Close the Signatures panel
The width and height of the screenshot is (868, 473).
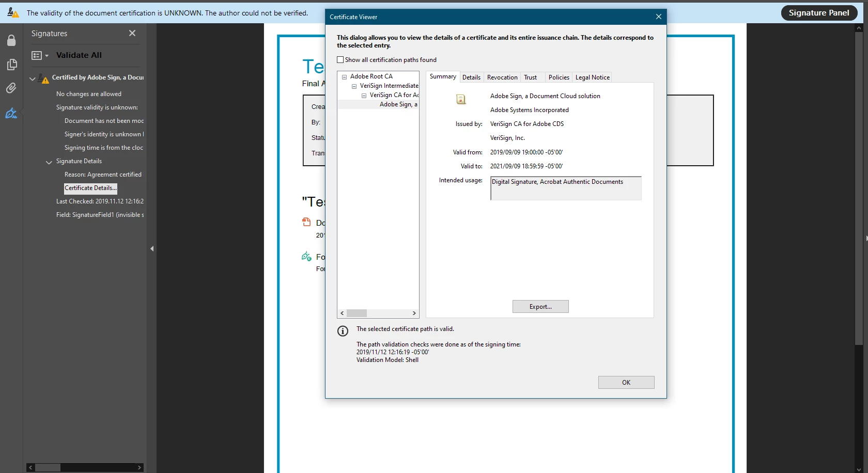(132, 33)
